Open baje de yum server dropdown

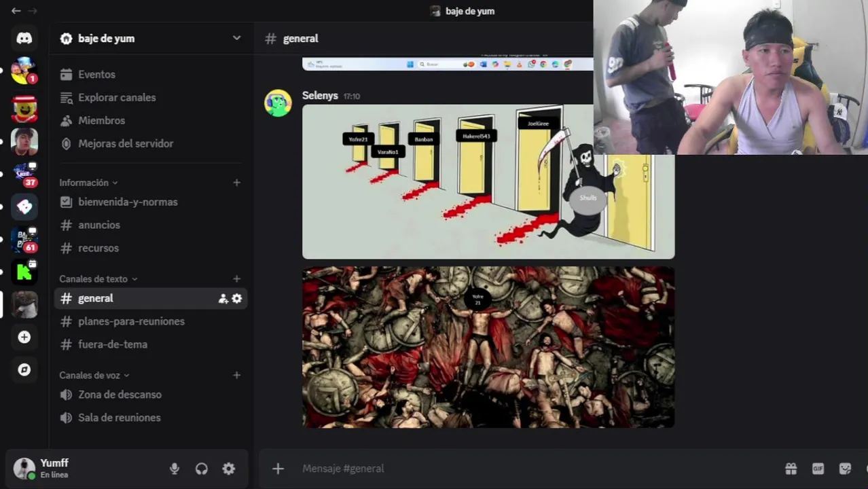(236, 38)
